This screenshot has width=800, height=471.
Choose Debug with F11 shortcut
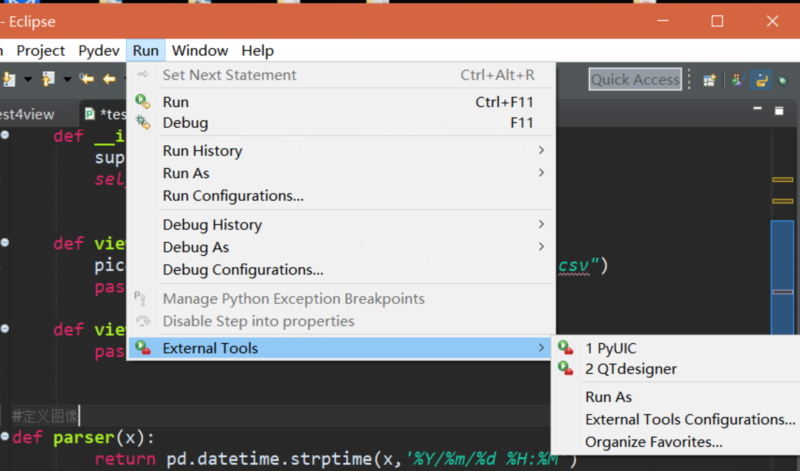click(x=341, y=123)
